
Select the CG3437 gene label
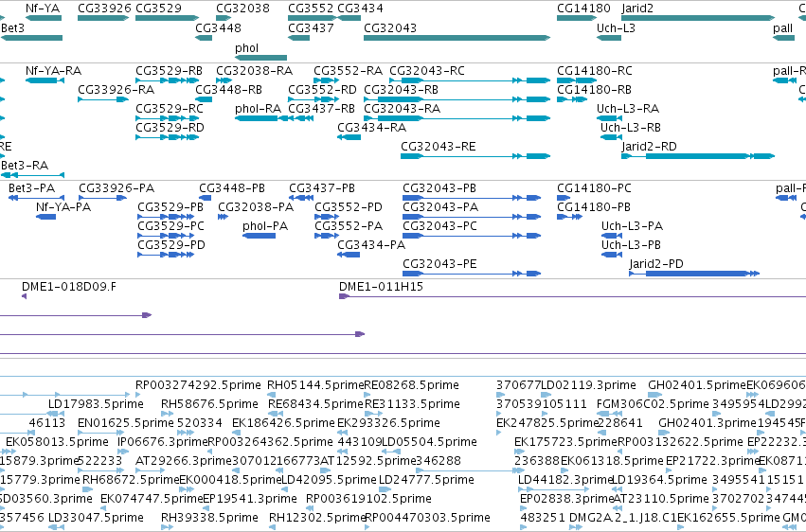(311, 27)
